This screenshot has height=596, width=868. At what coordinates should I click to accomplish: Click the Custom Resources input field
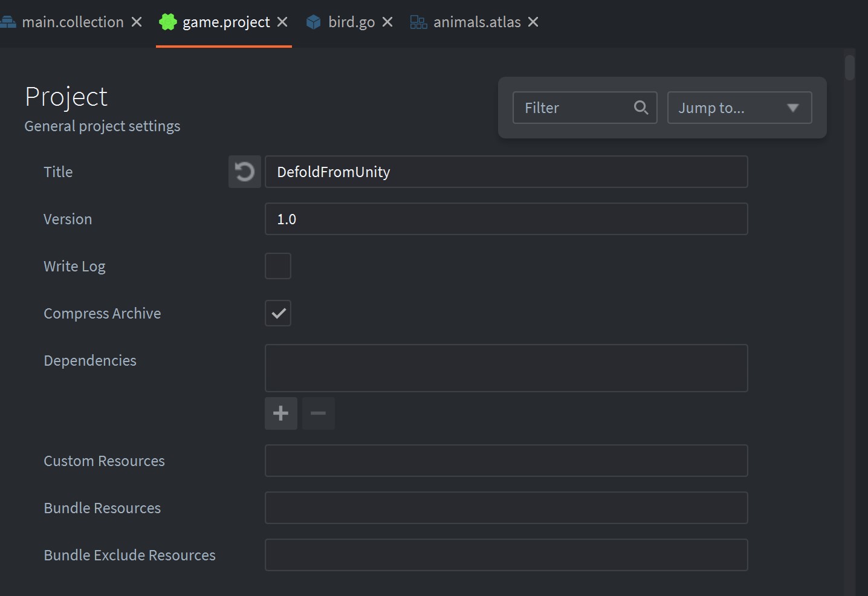click(x=506, y=461)
